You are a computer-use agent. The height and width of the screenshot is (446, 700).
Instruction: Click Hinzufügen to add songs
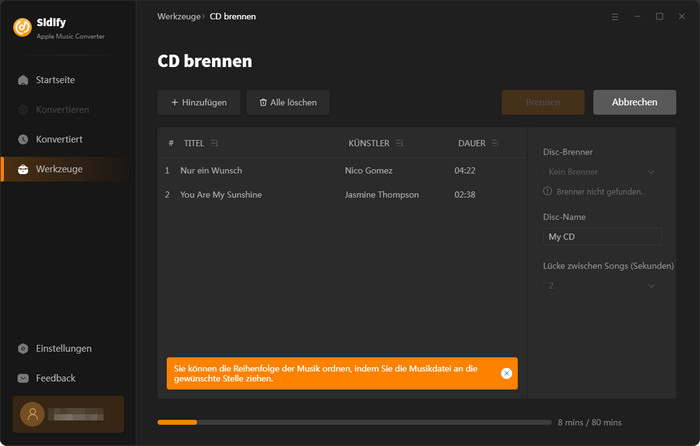(199, 102)
